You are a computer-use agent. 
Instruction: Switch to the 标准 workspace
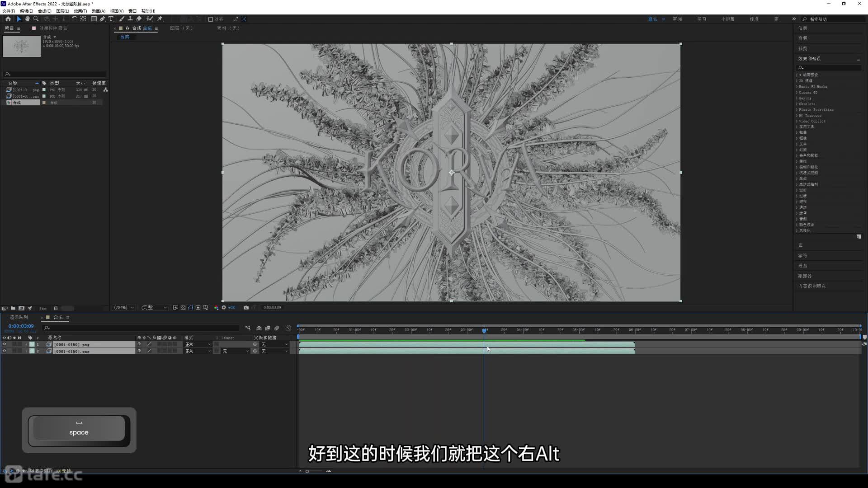pos(754,19)
